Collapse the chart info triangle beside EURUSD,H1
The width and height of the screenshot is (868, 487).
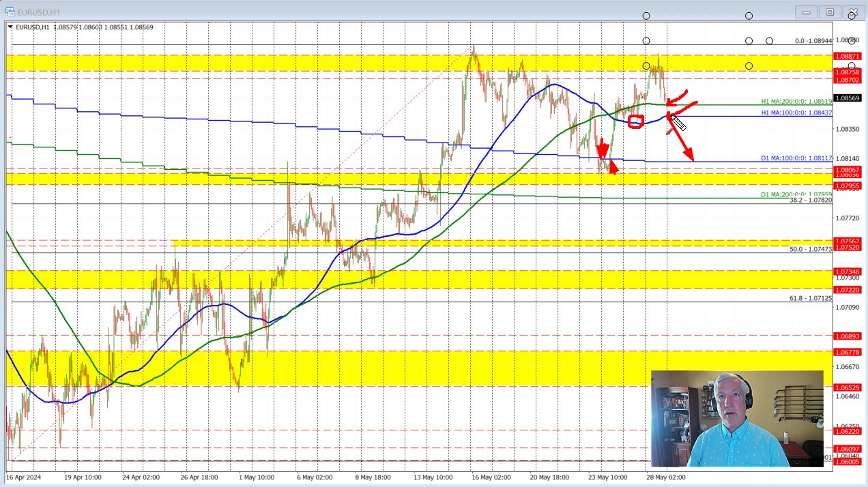click(10, 27)
